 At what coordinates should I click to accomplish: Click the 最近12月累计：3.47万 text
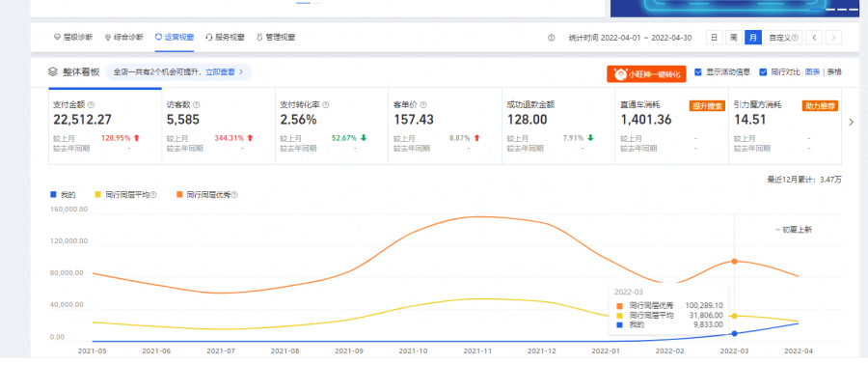pyautogui.click(x=803, y=180)
